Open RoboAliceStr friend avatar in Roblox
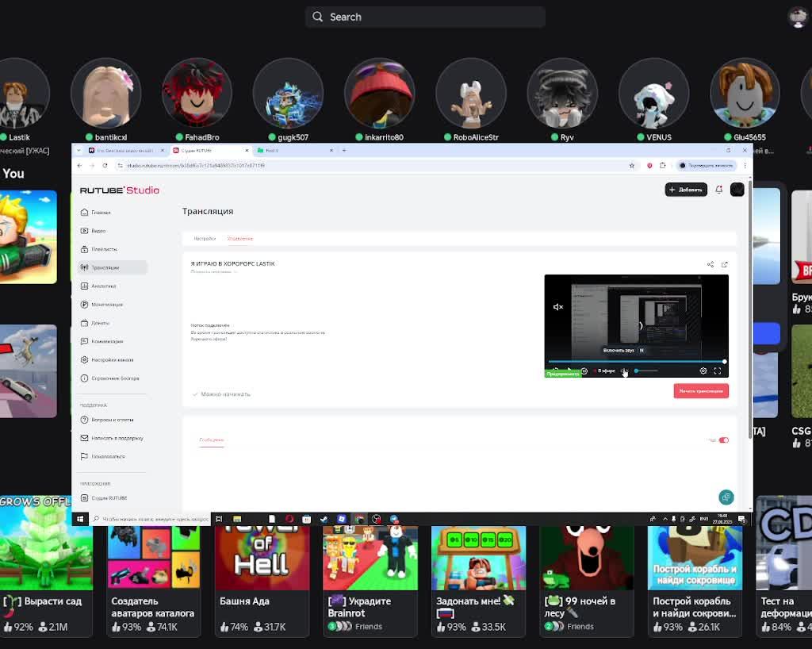812x649 pixels. pyautogui.click(x=471, y=94)
